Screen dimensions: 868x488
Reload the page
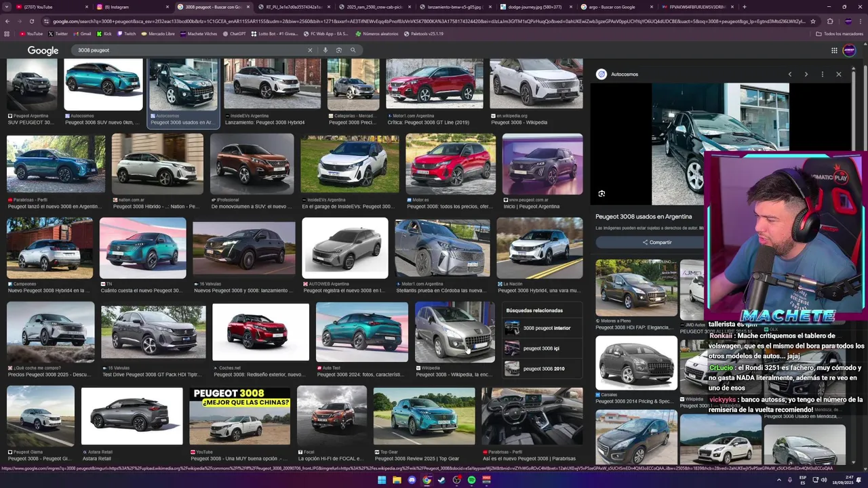31,21
